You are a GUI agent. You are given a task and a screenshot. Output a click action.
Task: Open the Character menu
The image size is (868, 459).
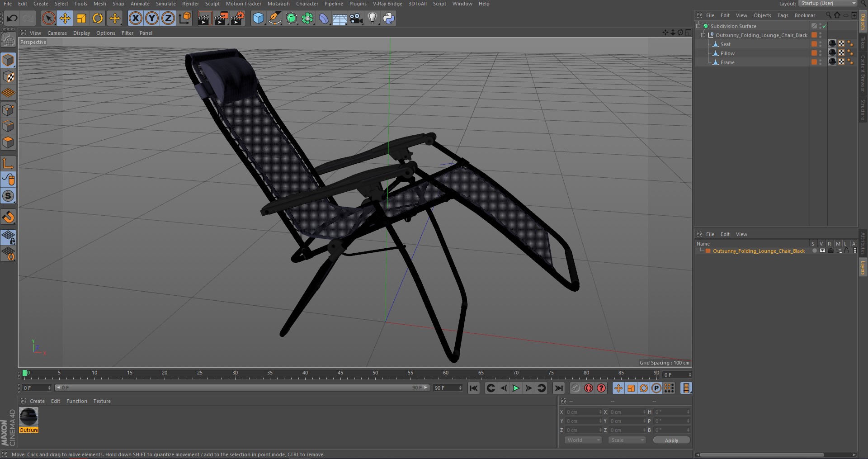tap(307, 4)
